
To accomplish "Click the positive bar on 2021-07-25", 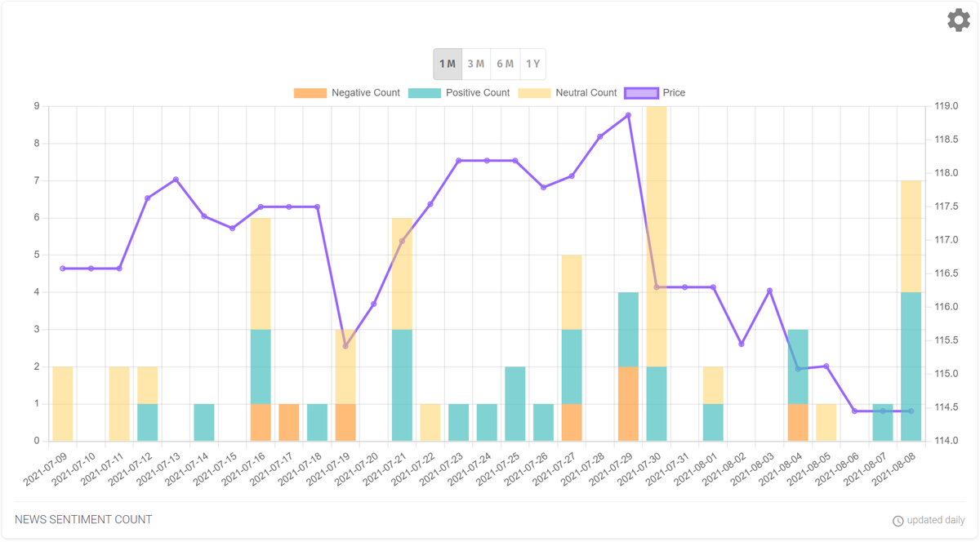I will click(x=515, y=404).
